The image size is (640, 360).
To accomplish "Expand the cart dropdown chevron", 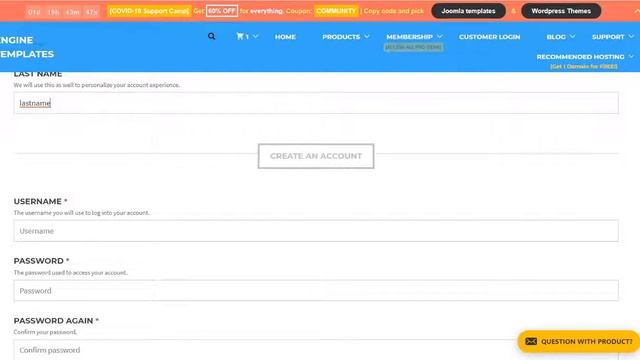I will click(256, 37).
